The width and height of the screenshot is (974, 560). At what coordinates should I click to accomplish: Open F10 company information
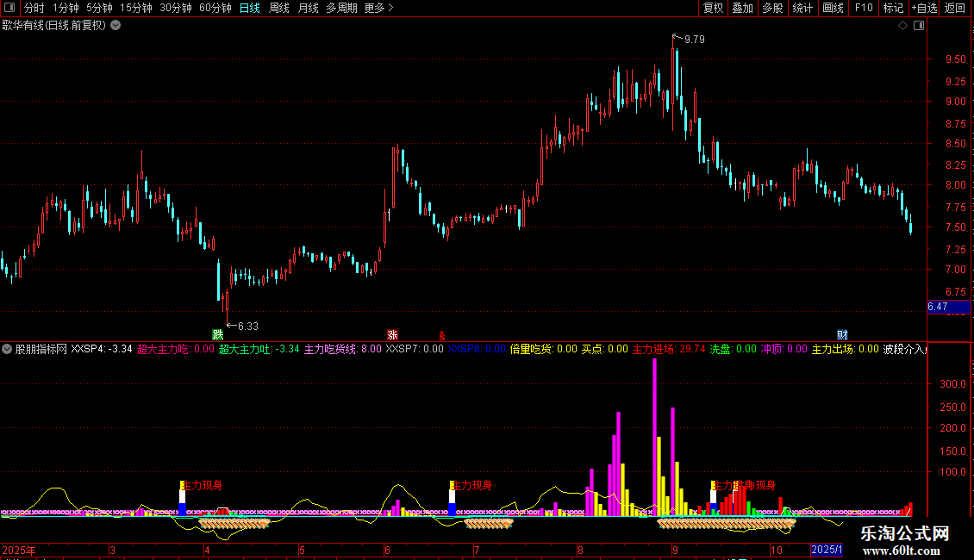864,8
